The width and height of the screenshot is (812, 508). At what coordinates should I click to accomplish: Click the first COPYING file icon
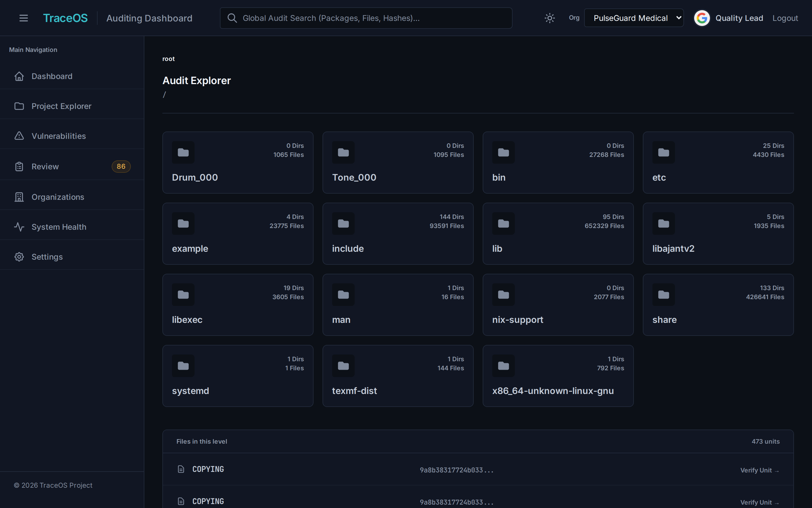181,469
